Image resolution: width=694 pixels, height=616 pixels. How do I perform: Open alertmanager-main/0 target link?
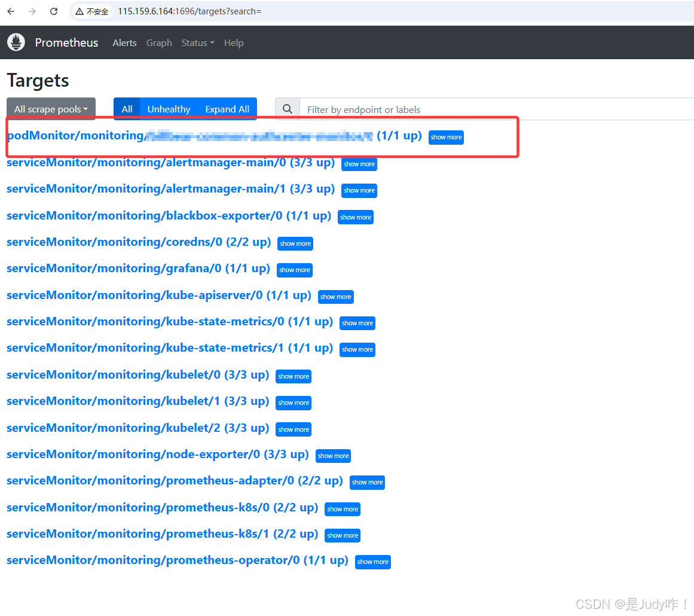[x=170, y=163]
